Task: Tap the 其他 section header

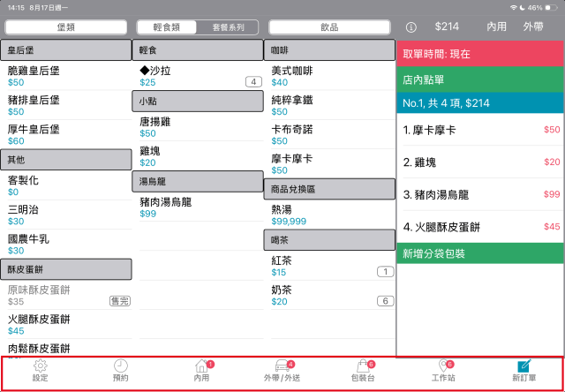Action: [66, 160]
